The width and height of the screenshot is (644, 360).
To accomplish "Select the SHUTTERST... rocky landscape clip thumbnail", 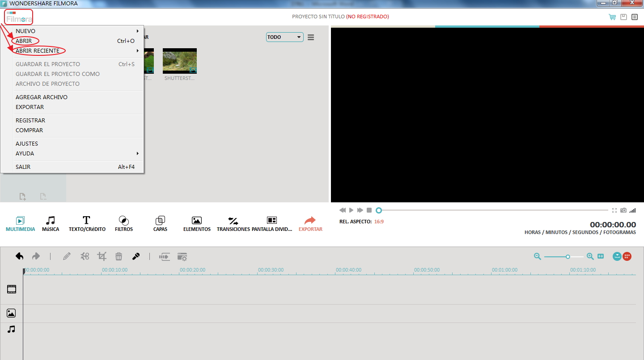I will coord(180,61).
